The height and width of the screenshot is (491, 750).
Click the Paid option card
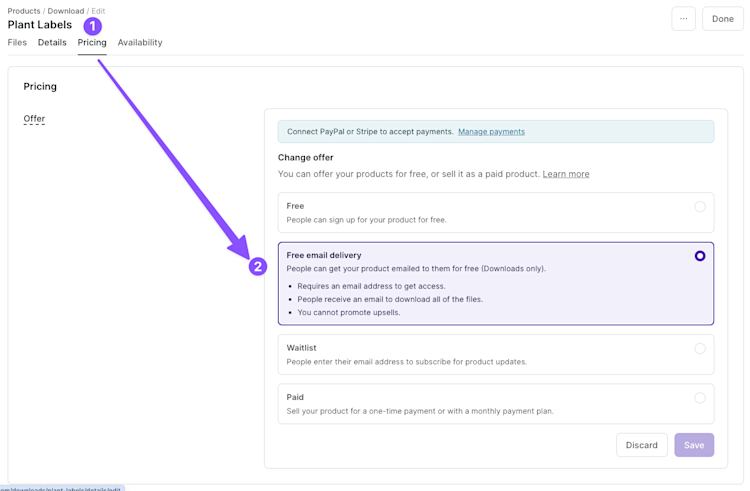tap(480, 404)
